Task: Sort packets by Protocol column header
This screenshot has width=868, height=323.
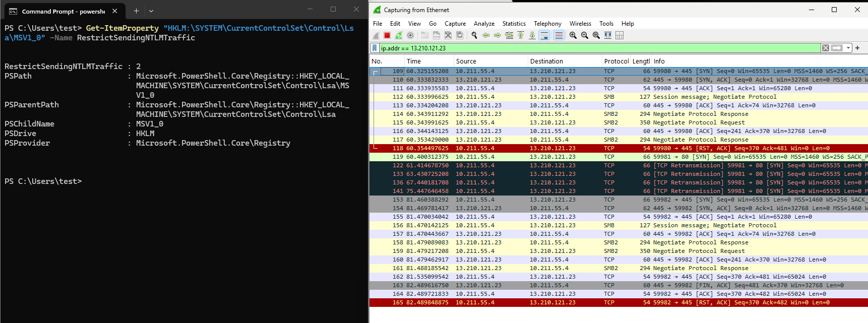Action: click(x=616, y=61)
